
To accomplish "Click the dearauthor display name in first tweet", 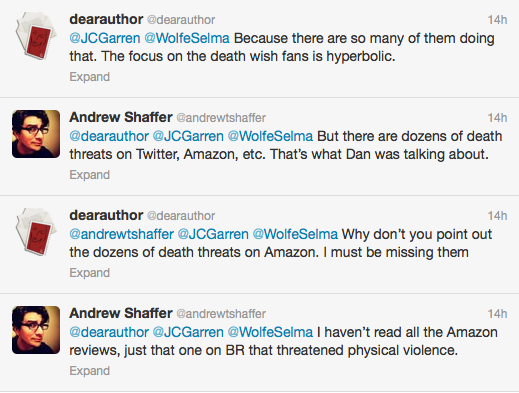I will tap(106, 20).
